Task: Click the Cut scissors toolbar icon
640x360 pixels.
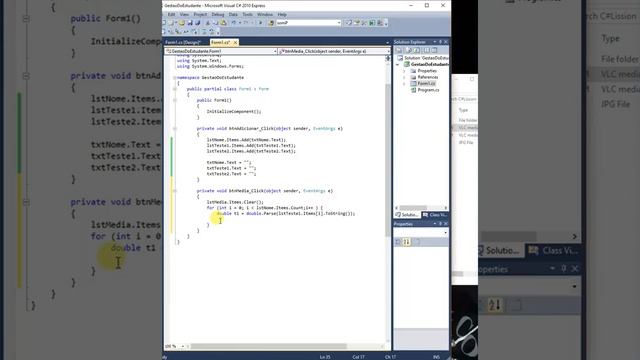Action: (x=208, y=23)
